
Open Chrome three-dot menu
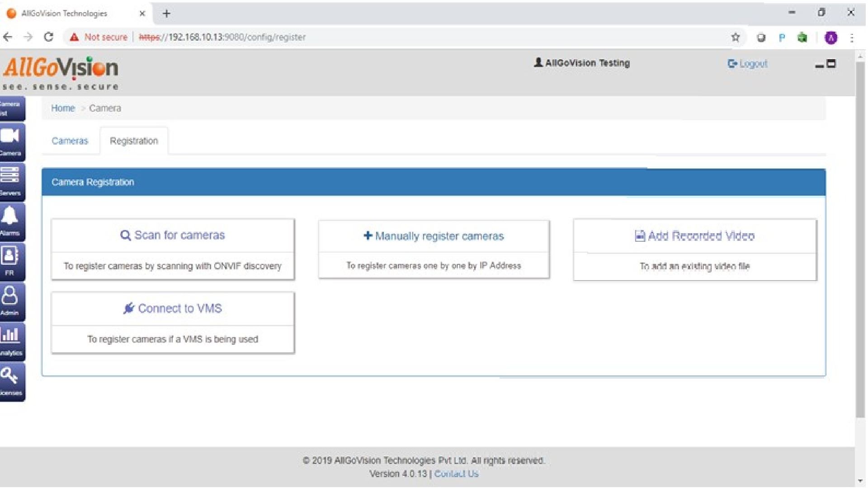[852, 38]
